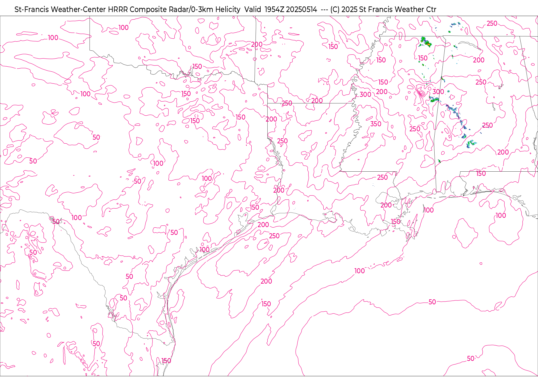Click the tightly nested concentric helicity maximum contours
The height and width of the screenshot is (392, 538).
pyautogui.click(x=421, y=92)
